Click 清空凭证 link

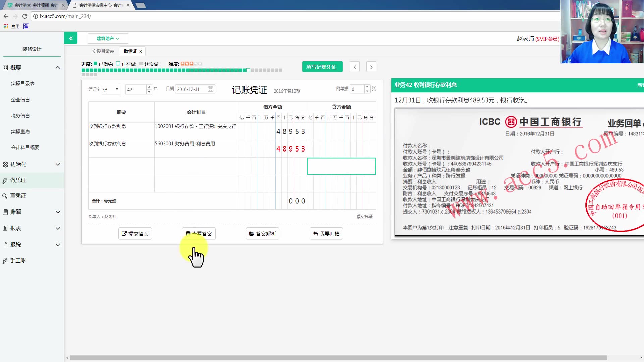click(364, 217)
